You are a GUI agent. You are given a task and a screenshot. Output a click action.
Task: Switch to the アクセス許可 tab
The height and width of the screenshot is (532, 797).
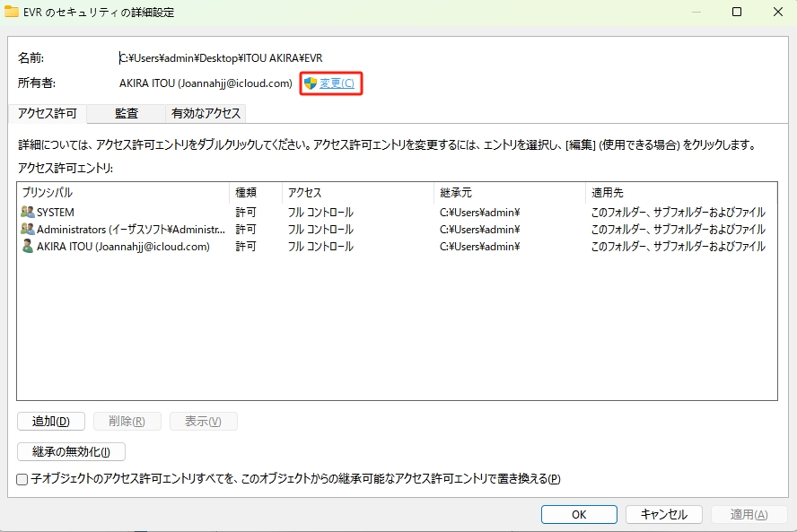pyautogui.click(x=48, y=114)
